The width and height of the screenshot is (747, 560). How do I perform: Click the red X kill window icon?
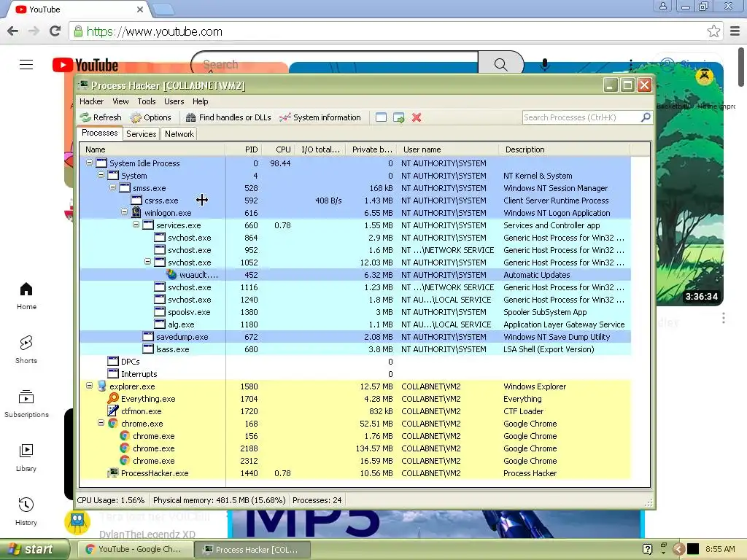[417, 117]
